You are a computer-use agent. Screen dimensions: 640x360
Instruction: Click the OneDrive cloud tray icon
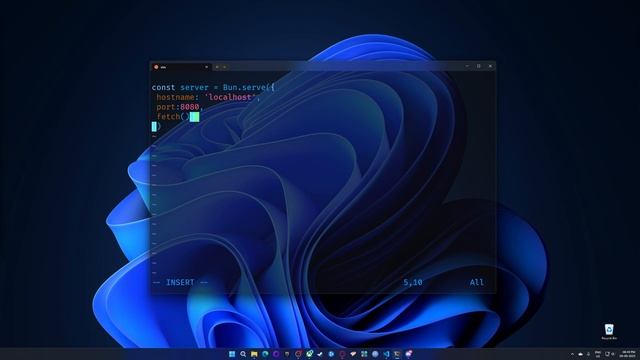pos(580,354)
